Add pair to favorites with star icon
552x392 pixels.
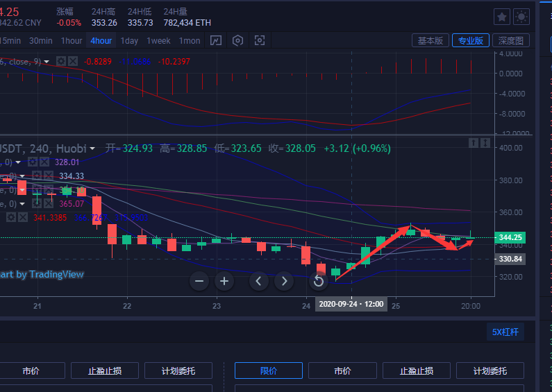[502, 17]
